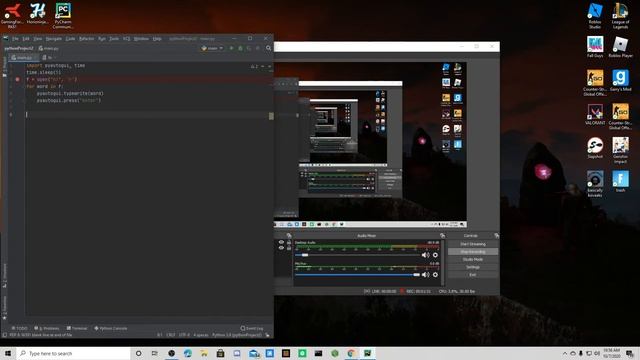Open Snapchat desktop shortcut
The image size is (640, 360).
tap(595, 148)
